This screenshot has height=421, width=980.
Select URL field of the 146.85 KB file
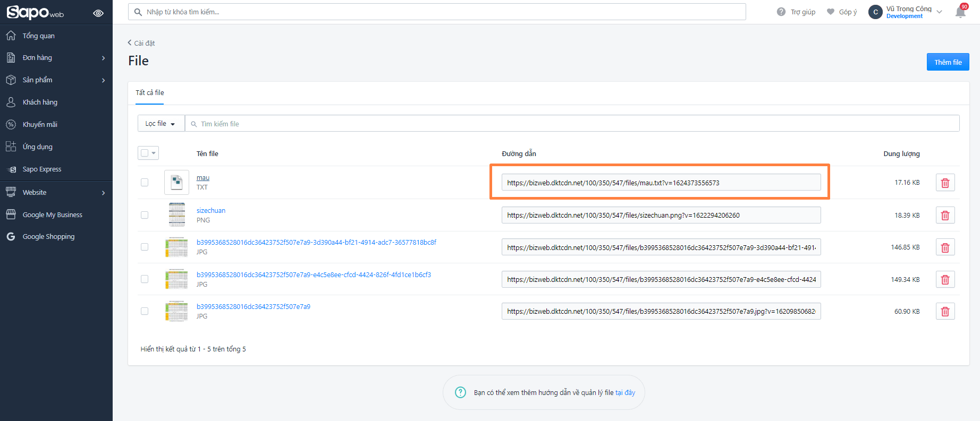tap(661, 247)
